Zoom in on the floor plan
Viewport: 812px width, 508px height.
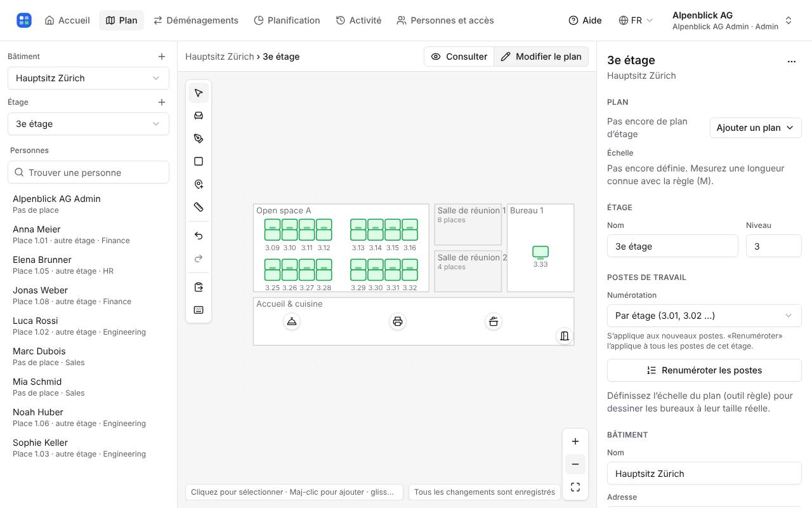[575, 441]
